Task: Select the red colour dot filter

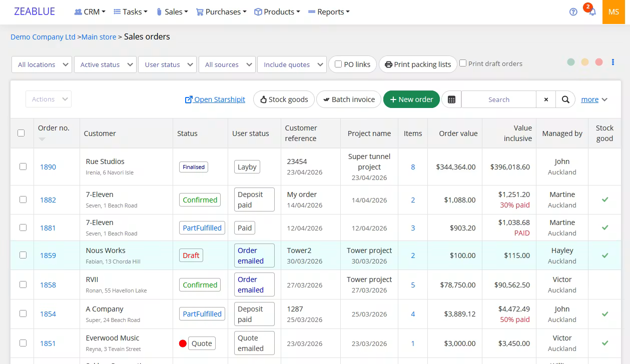Action: tap(599, 62)
